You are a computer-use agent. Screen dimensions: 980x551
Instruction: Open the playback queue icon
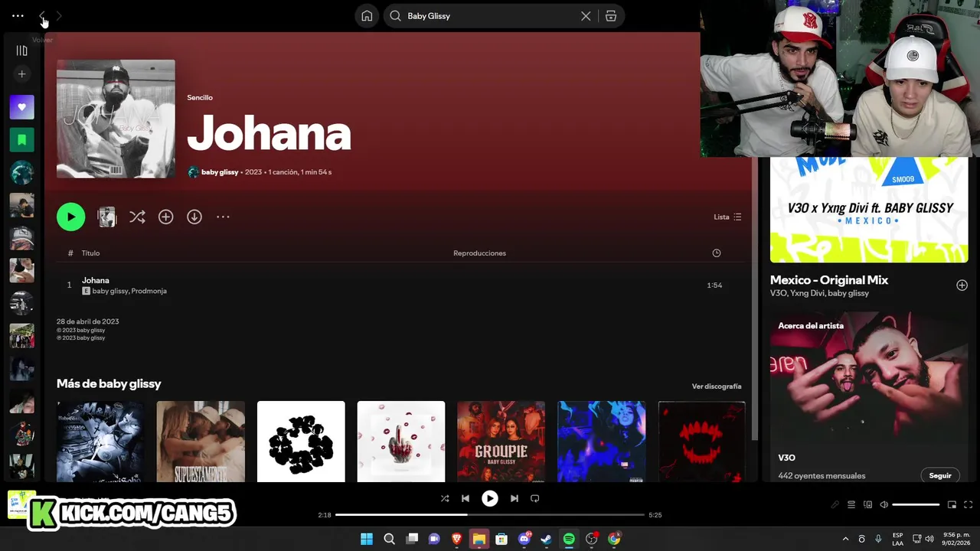851,505
